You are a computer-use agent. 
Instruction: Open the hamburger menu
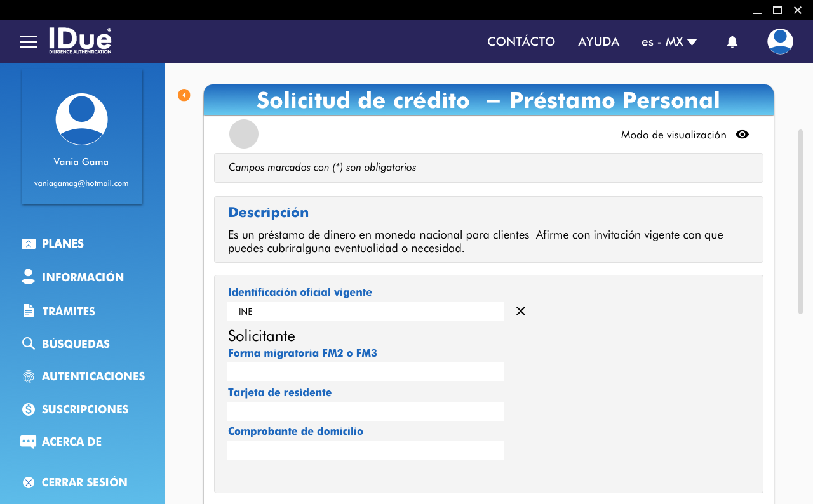[x=29, y=42]
